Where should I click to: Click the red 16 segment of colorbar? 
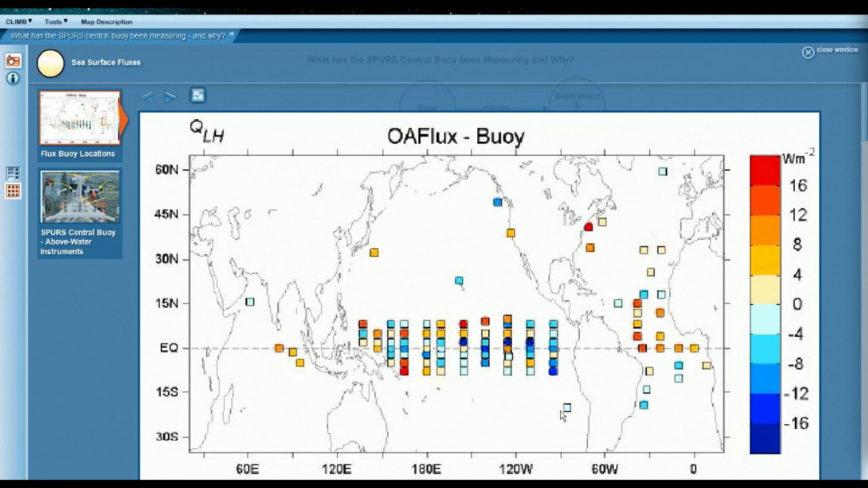coord(765,171)
